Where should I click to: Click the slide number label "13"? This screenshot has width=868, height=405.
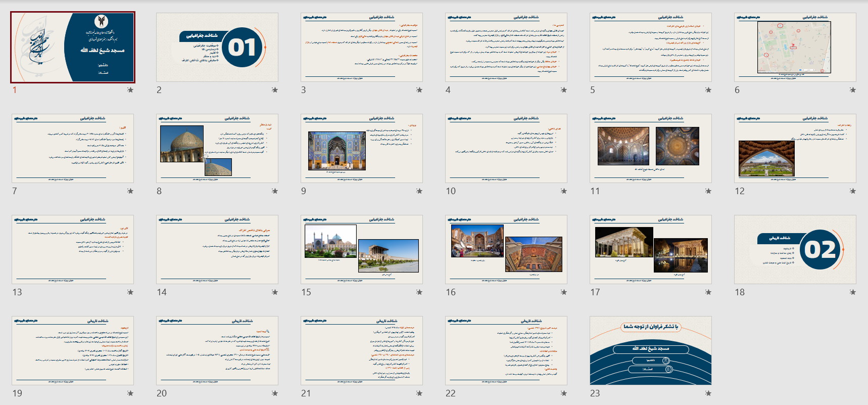[17, 292]
